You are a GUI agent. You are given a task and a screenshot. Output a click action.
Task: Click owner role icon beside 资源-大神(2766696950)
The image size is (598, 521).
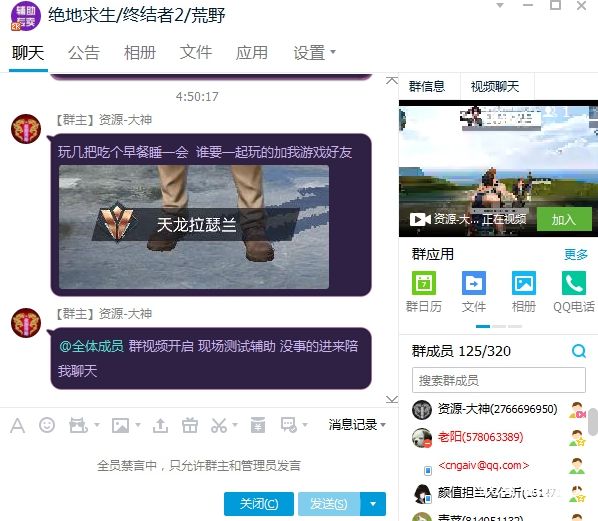coord(577,410)
